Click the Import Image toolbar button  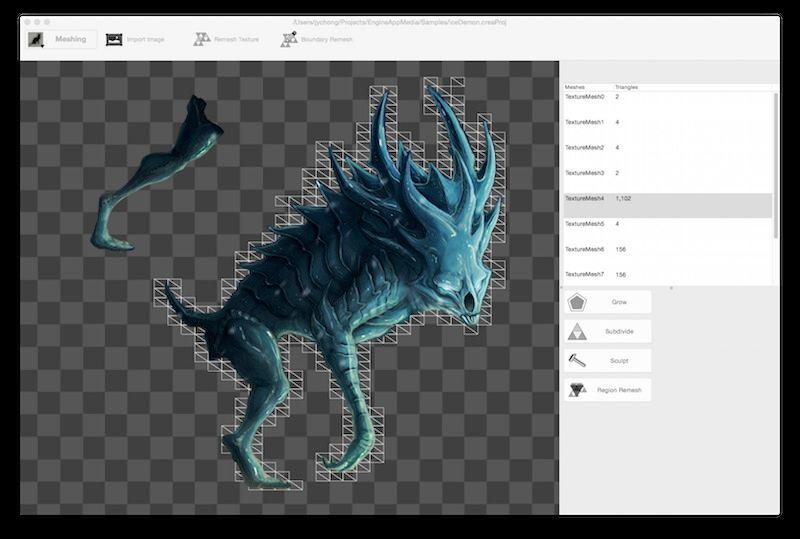(x=135, y=39)
